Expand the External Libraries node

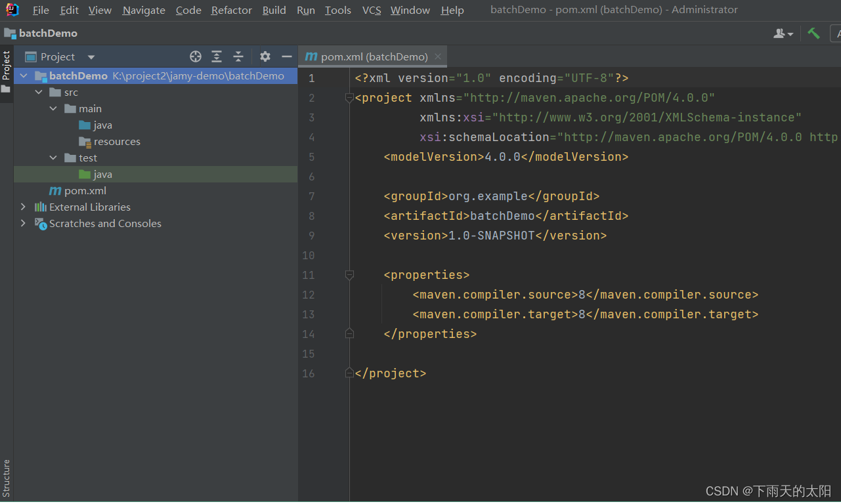[24, 207]
